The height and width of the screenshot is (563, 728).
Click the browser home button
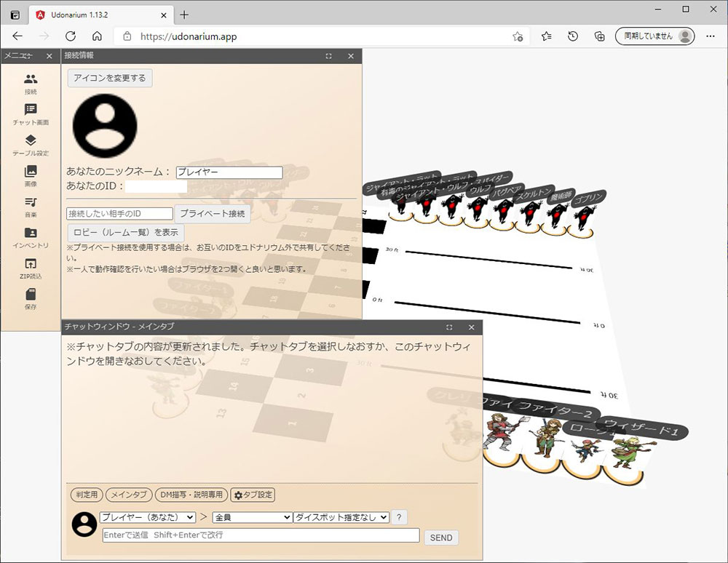click(97, 36)
